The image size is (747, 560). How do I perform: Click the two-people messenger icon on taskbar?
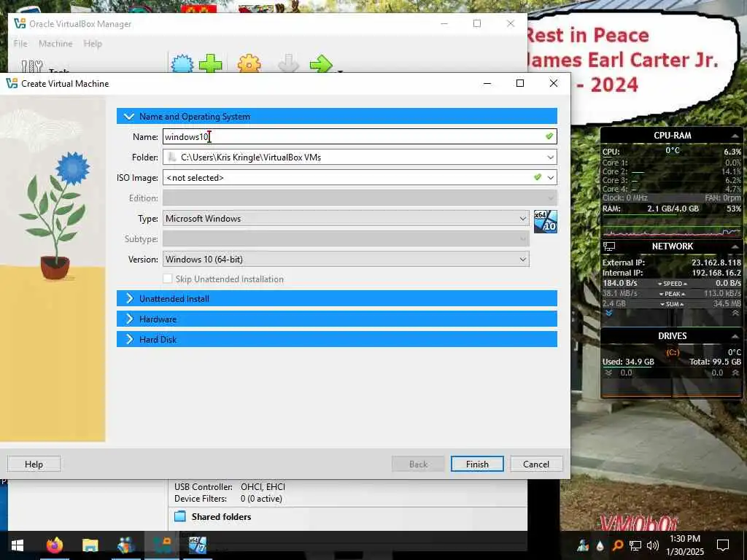pos(125,545)
